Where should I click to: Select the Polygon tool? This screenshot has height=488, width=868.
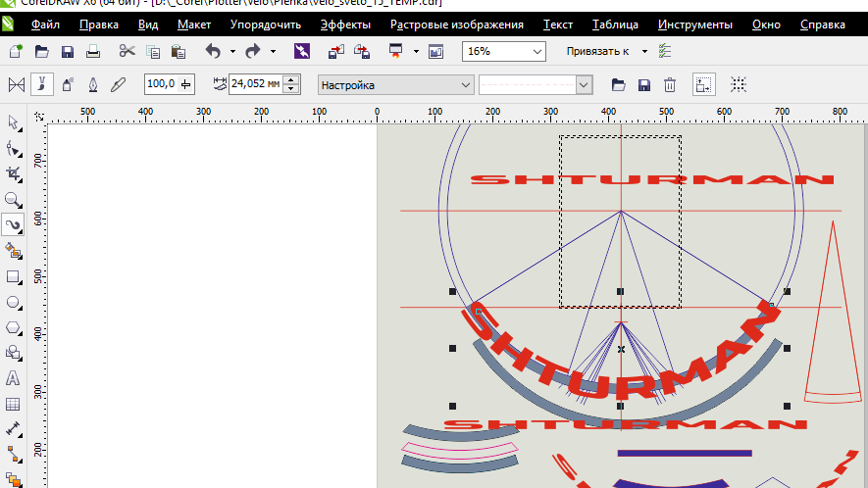click(13, 328)
